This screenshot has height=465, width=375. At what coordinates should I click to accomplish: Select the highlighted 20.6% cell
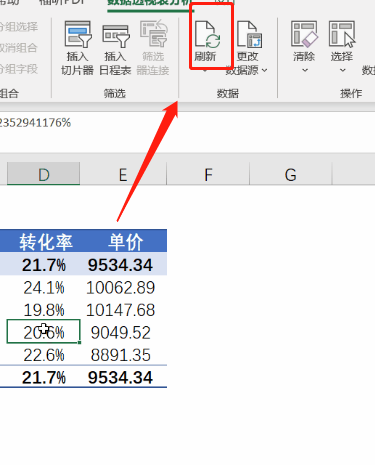click(x=44, y=332)
